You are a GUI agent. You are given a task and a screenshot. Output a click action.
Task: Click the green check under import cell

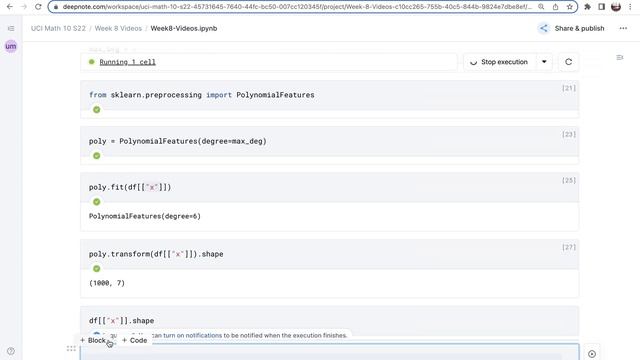97,109
